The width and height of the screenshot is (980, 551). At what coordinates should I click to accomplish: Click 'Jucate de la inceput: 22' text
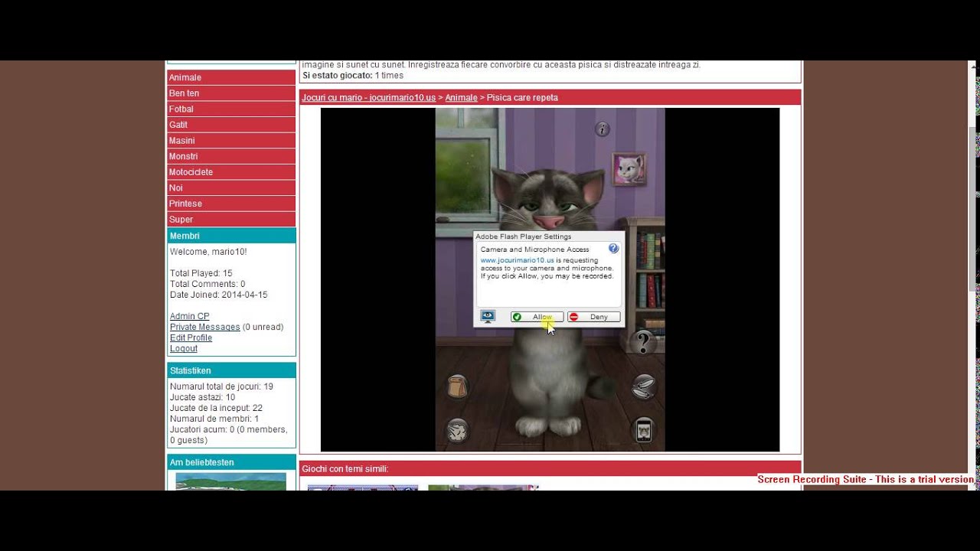216,408
